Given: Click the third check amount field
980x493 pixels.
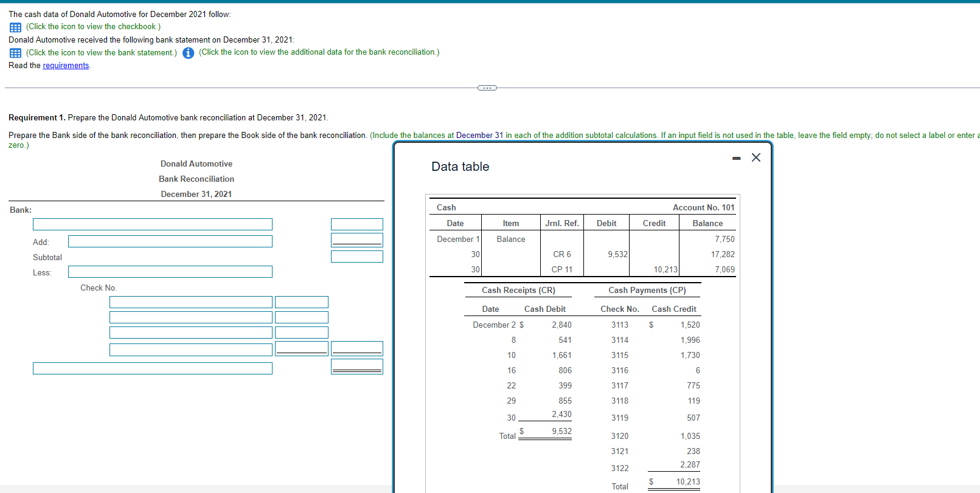Looking at the screenshot, I should pyautogui.click(x=302, y=333).
